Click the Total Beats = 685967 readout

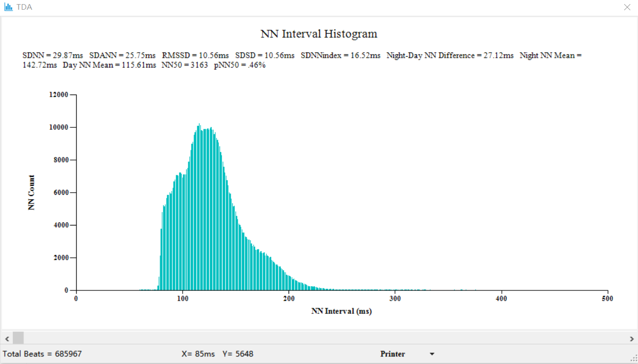coord(42,354)
